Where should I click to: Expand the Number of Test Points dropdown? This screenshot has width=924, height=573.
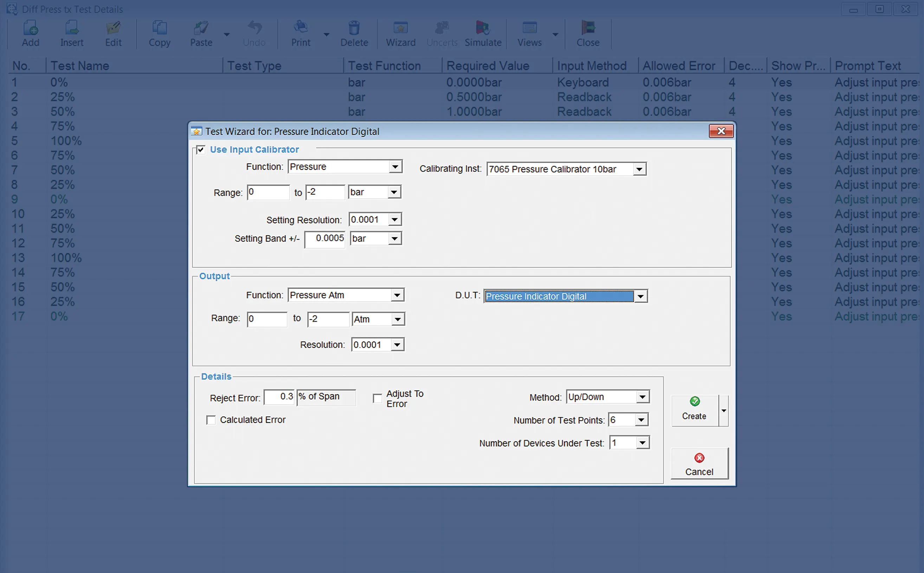(x=641, y=420)
